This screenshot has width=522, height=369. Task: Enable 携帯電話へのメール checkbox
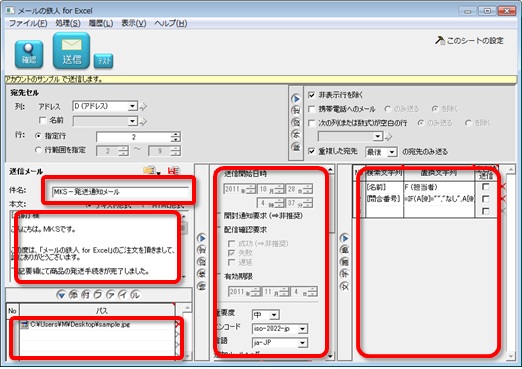(312, 109)
